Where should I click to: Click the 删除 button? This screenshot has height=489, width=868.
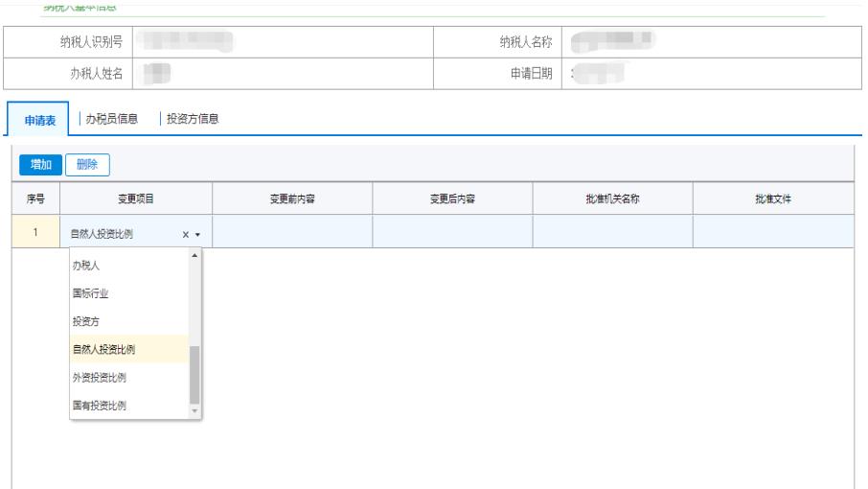tap(87, 164)
